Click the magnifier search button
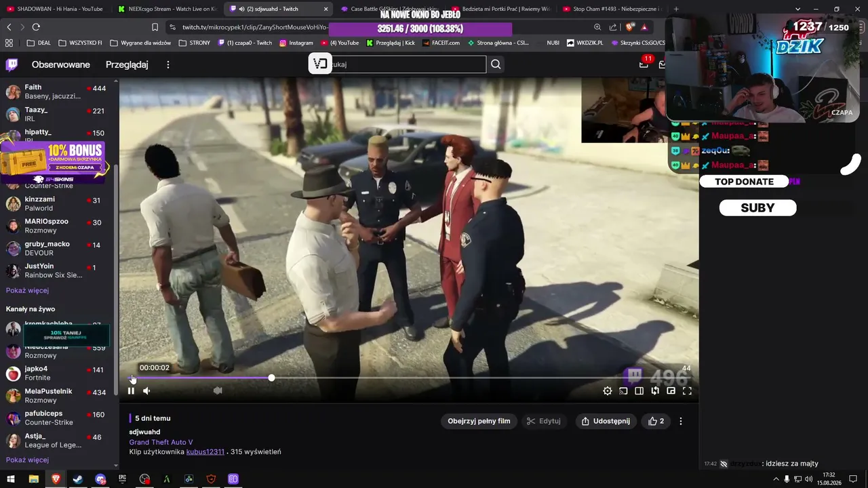The image size is (868, 488). (x=496, y=64)
